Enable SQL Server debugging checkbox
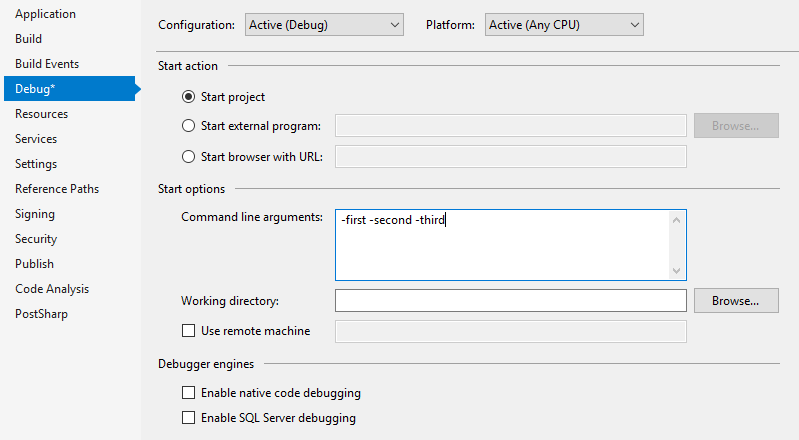The height and width of the screenshot is (440, 799). pyautogui.click(x=189, y=418)
